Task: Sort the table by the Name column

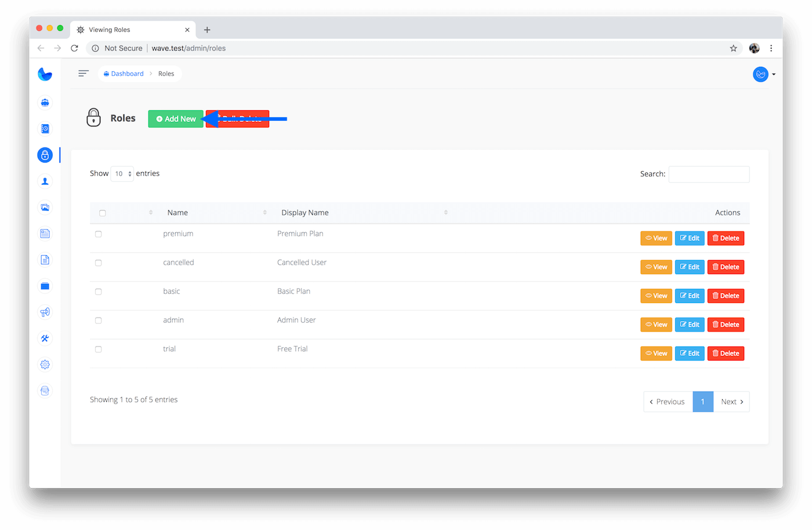Action: tap(177, 212)
